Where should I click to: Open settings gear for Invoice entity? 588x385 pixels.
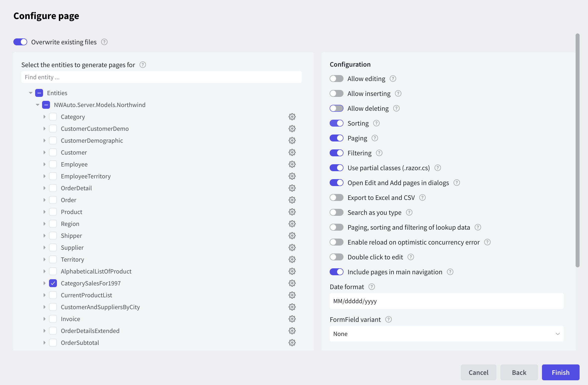pos(292,319)
